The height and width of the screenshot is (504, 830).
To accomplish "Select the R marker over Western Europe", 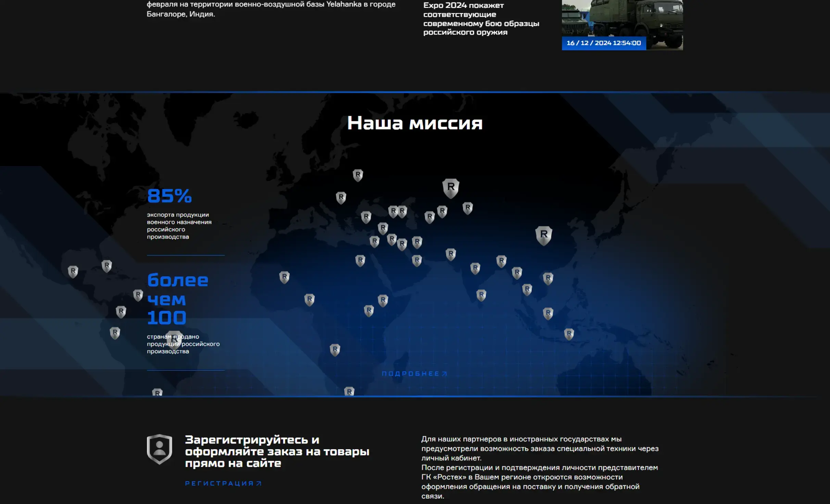I will pos(340,197).
